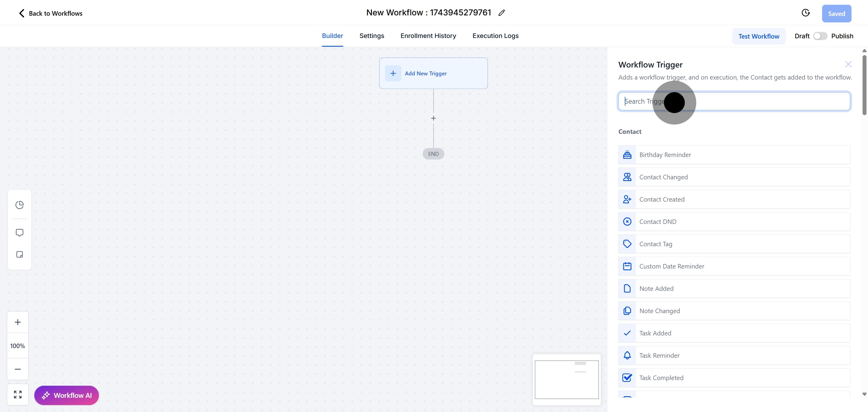
Task: Click the Test Workflow button
Action: 759,36
